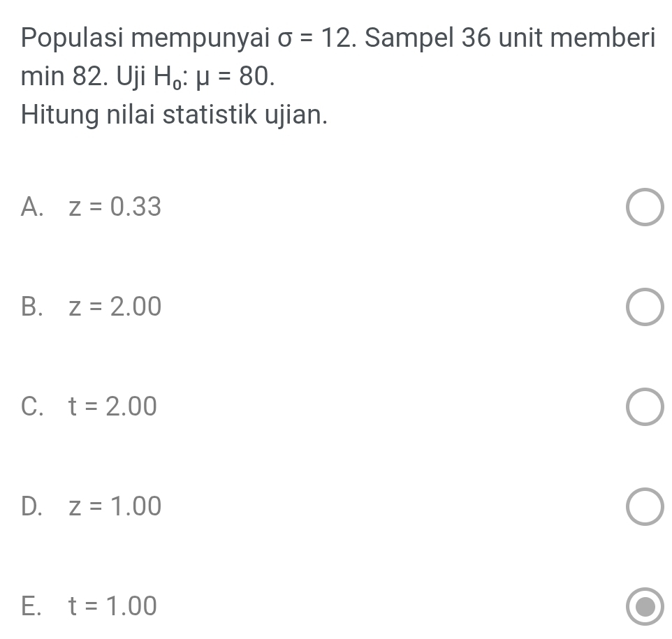Tap answer text "t = 2.00"
Screen dimensions: 672x639
coord(112,406)
